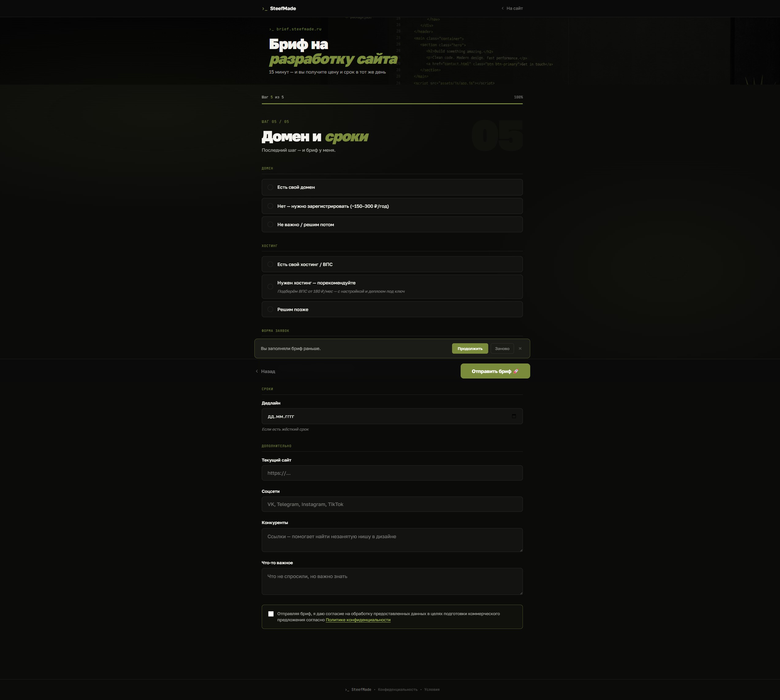
Task: Click the footer SteefMade link
Action: (x=358, y=690)
